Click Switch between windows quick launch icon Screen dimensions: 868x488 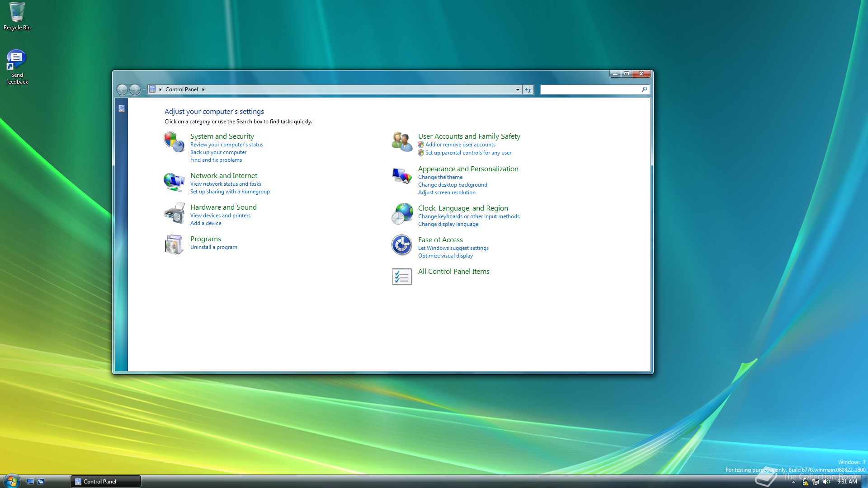[41, 482]
